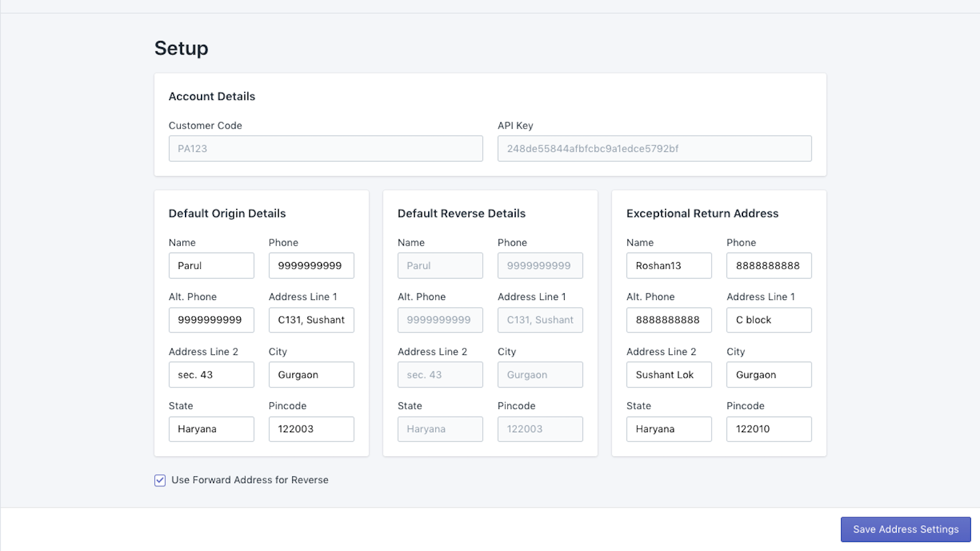This screenshot has height=551, width=980.
Task: Click the Name field under Default Origin Details
Action: click(211, 265)
